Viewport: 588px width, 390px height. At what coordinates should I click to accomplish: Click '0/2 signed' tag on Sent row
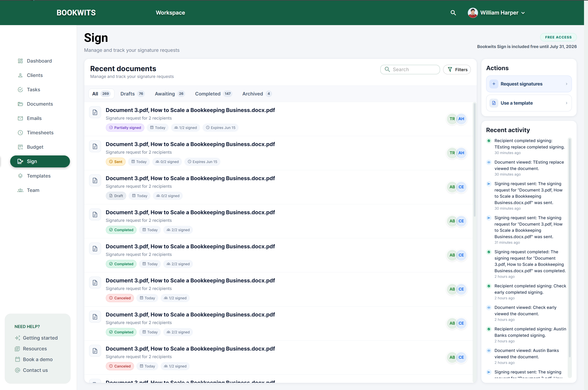pos(167,162)
